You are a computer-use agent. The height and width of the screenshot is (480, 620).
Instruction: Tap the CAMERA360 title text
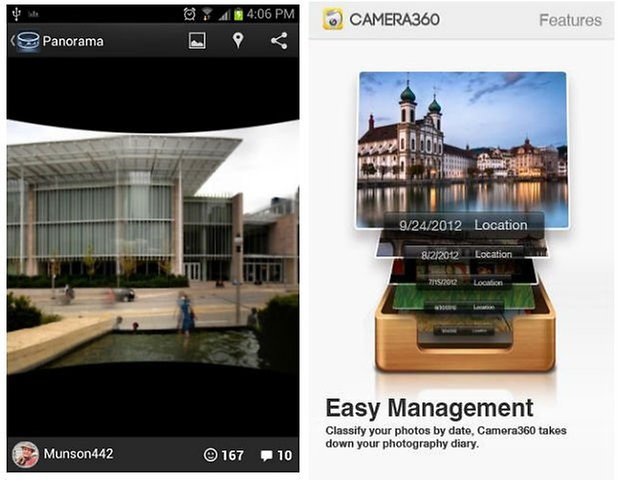pos(394,19)
